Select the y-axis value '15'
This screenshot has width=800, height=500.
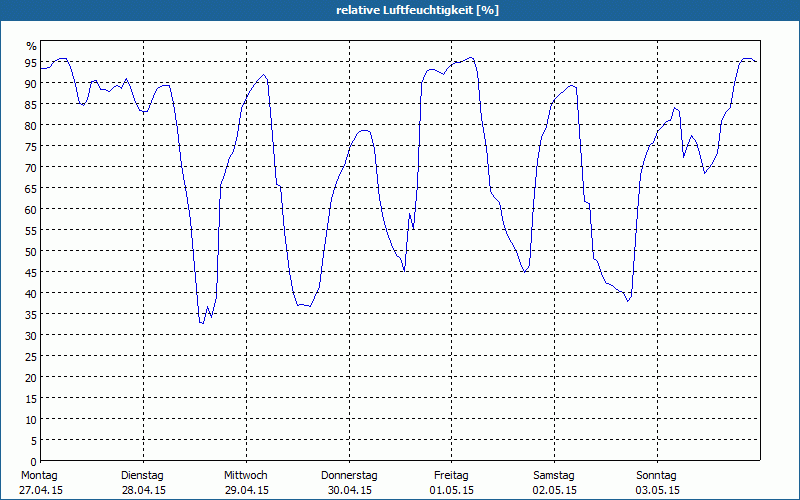[31, 398]
